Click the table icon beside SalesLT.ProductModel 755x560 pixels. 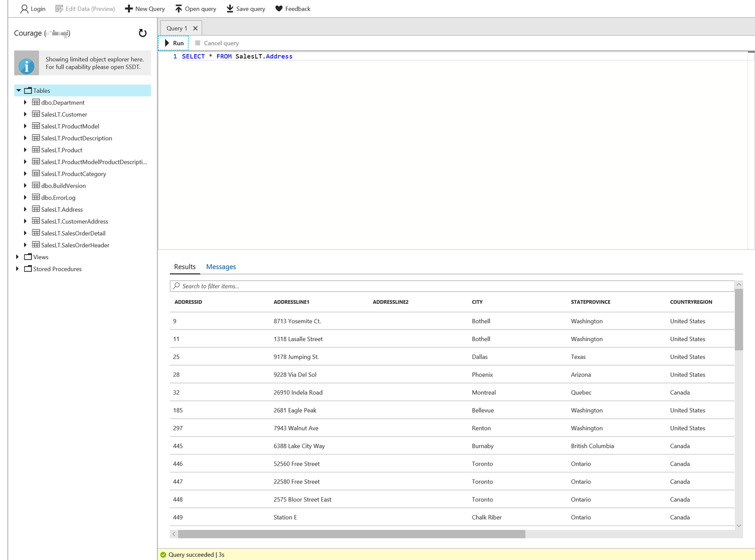(x=36, y=126)
